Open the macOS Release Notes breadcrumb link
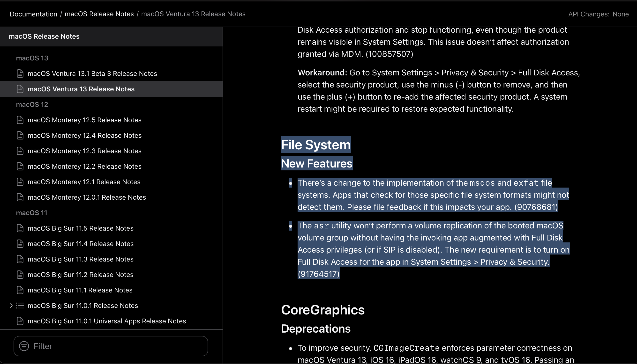Viewport: 637px width, 364px height. tap(99, 14)
